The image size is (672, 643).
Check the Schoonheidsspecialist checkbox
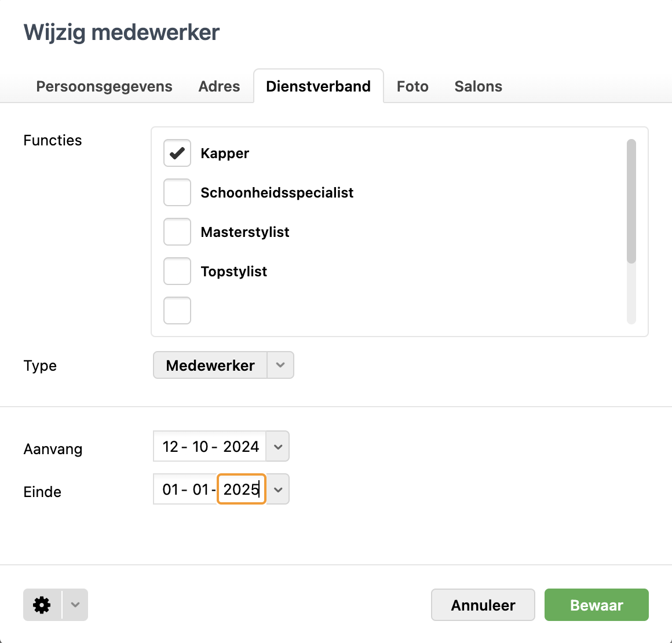point(177,192)
